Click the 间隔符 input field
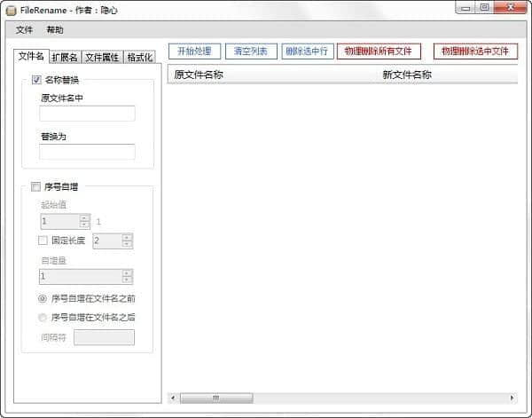532x418 pixels. pyautogui.click(x=104, y=337)
